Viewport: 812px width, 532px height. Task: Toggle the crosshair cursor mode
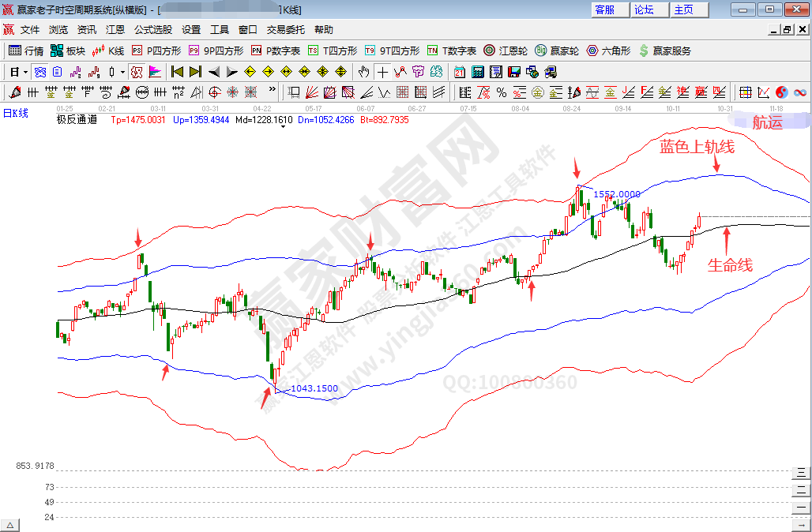coord(382,72)
